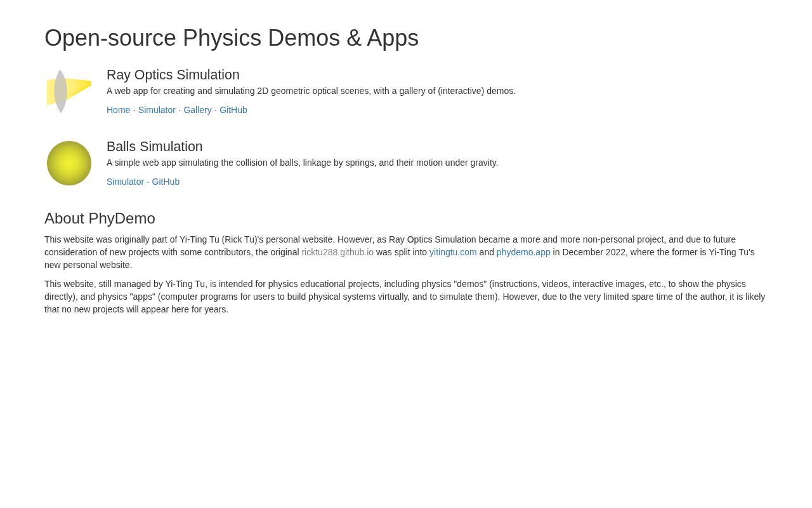This screenshot has width=812, height=508.
Task: Open the Ray Optics Home link
Action: [118, 110]
